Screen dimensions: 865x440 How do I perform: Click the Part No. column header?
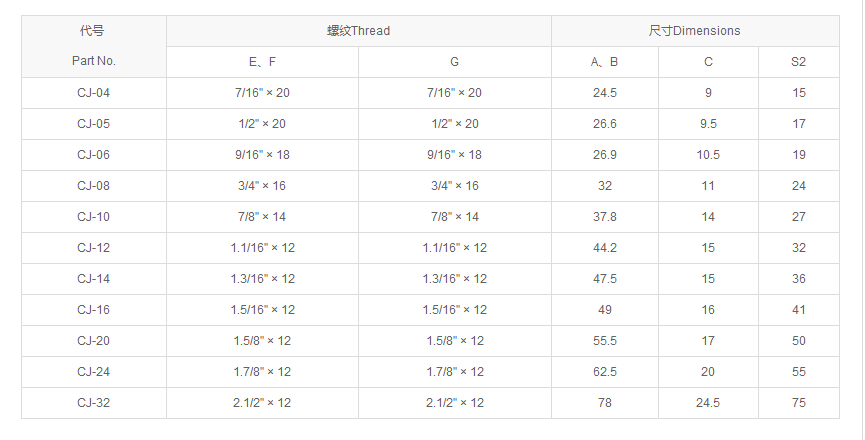click(93, 61)
